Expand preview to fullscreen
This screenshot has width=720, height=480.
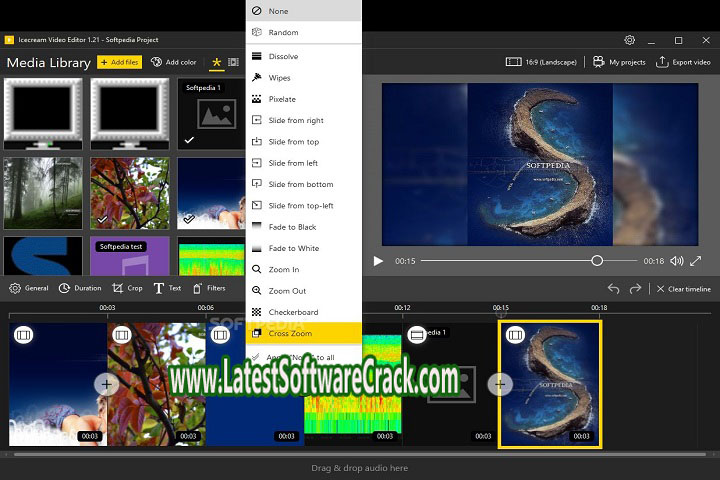click(696, 261)
